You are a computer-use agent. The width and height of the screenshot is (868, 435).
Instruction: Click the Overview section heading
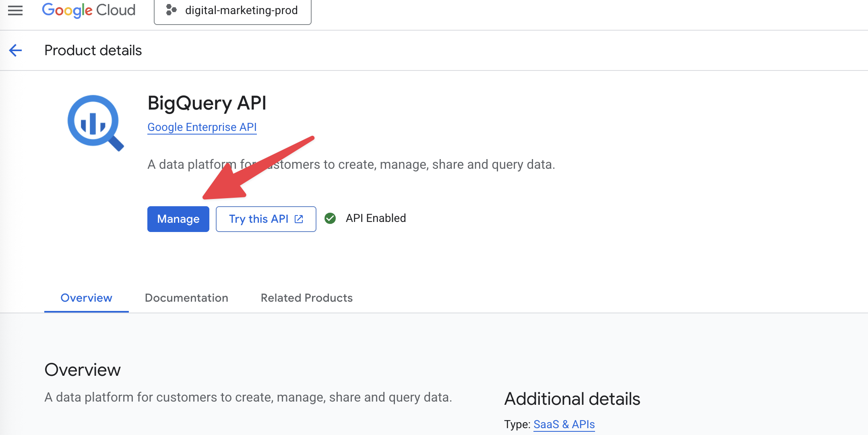pos(83,370)
